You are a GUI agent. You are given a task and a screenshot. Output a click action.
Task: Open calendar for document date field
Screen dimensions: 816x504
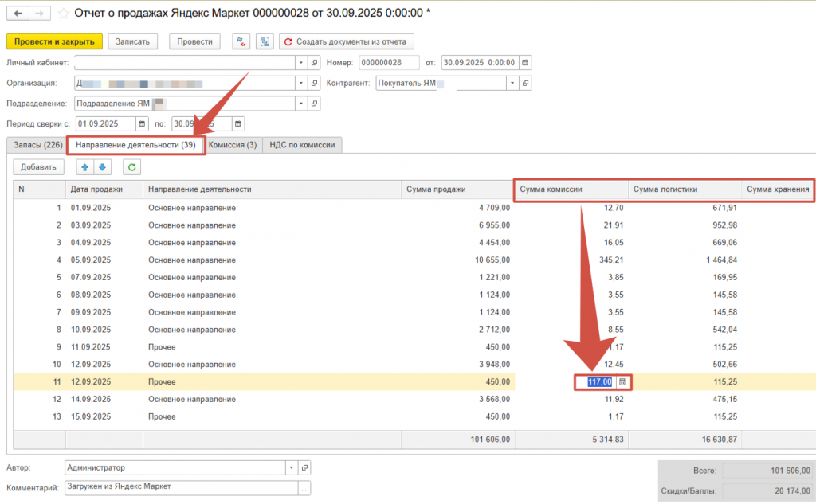pos(525,63)
